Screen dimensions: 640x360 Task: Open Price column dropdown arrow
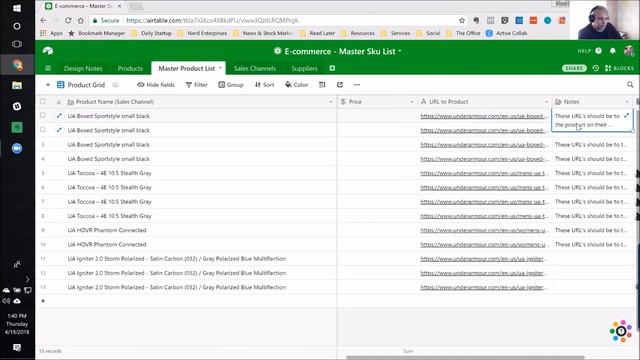(x=412, y=102)
